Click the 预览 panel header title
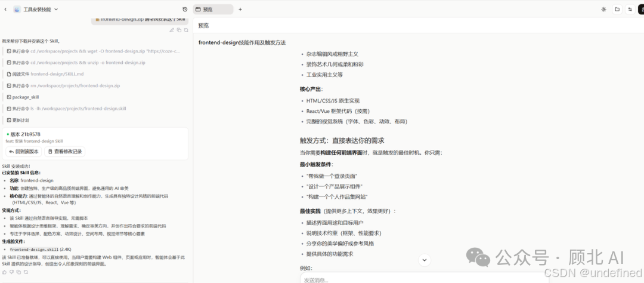 coord(203,26)
